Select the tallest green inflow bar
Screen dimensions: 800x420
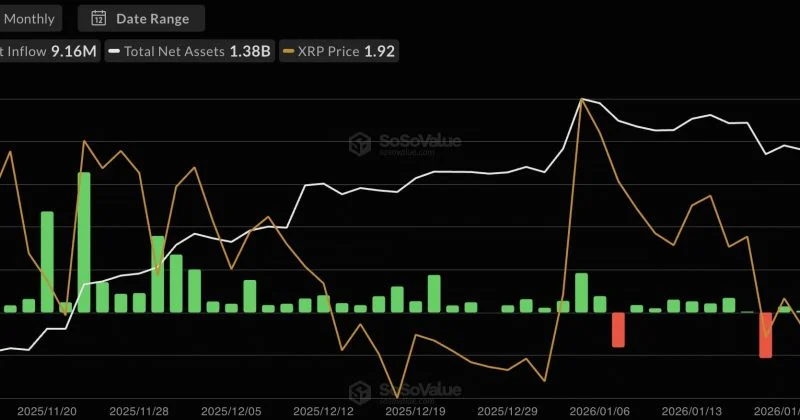pyautogui.click(x=84, y=242)
